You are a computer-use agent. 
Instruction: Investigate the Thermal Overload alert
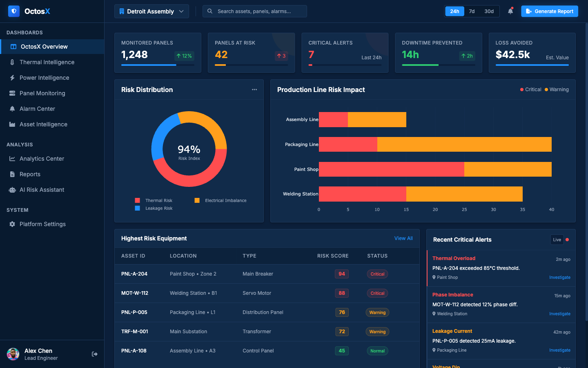(x=559, y=277)
